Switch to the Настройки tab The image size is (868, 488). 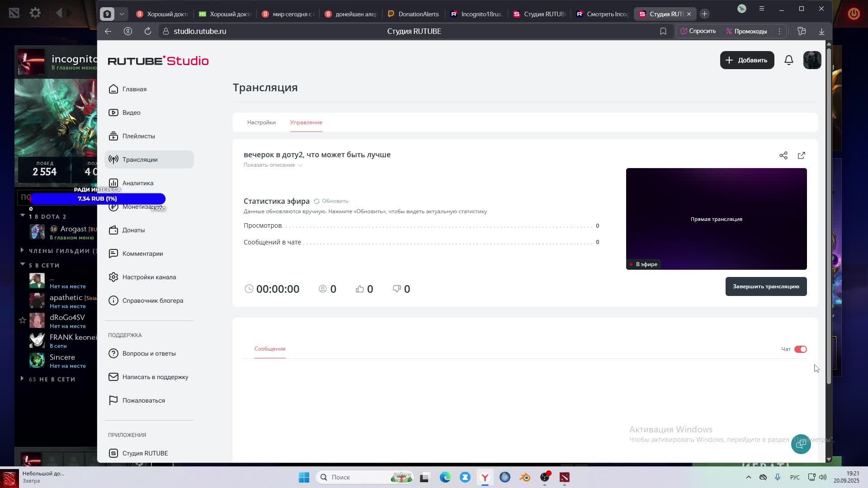[261, 122]
